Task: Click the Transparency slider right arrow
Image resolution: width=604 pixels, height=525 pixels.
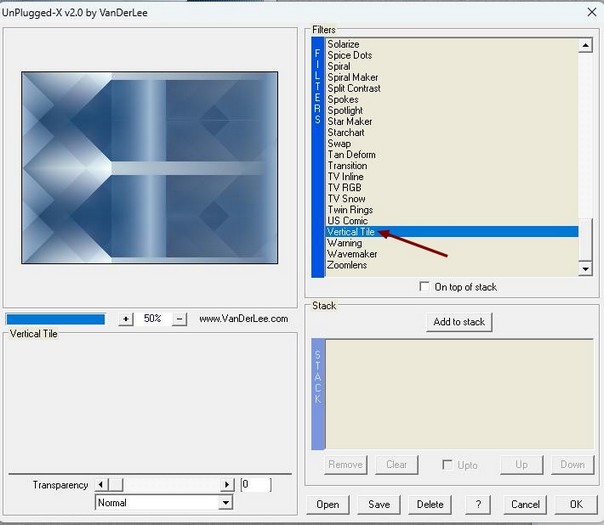Action: tap(228, 484)
